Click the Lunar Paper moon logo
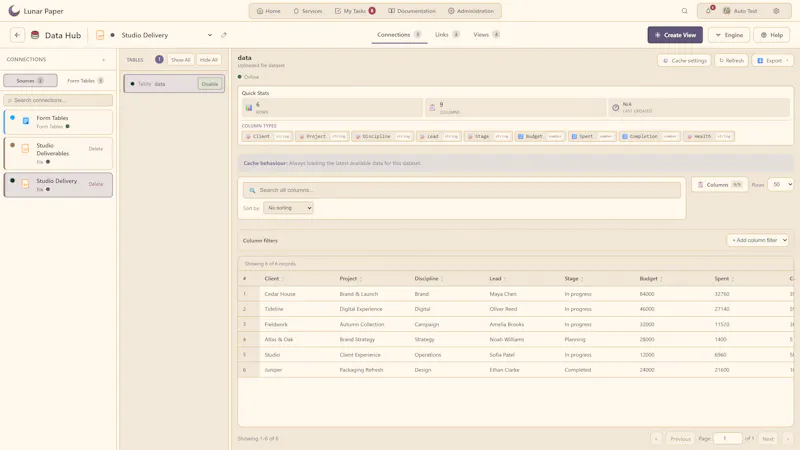The height and width of the screenshot is (450, 800). (14, 11)
